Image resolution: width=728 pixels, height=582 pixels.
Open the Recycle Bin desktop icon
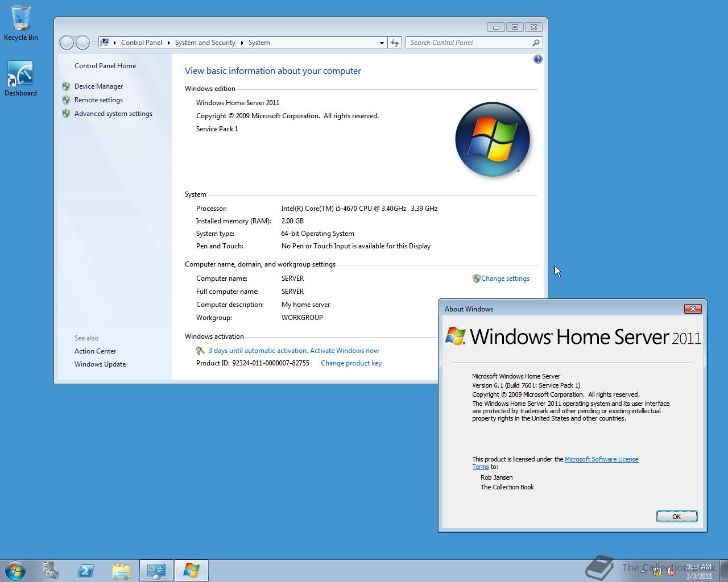(x=21, y=23)
